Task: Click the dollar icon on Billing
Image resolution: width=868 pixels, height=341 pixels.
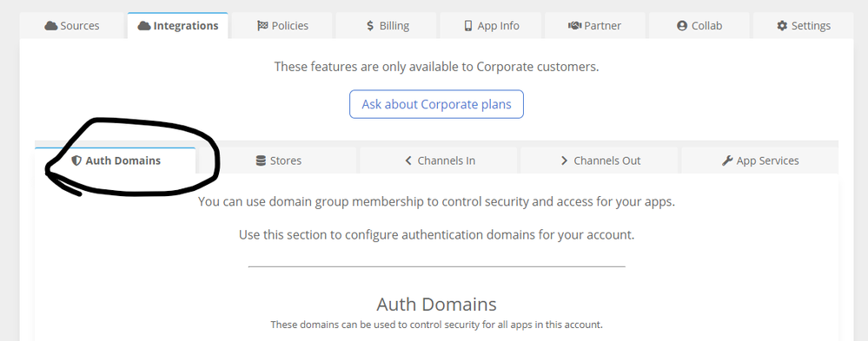Action: (370, 26)
